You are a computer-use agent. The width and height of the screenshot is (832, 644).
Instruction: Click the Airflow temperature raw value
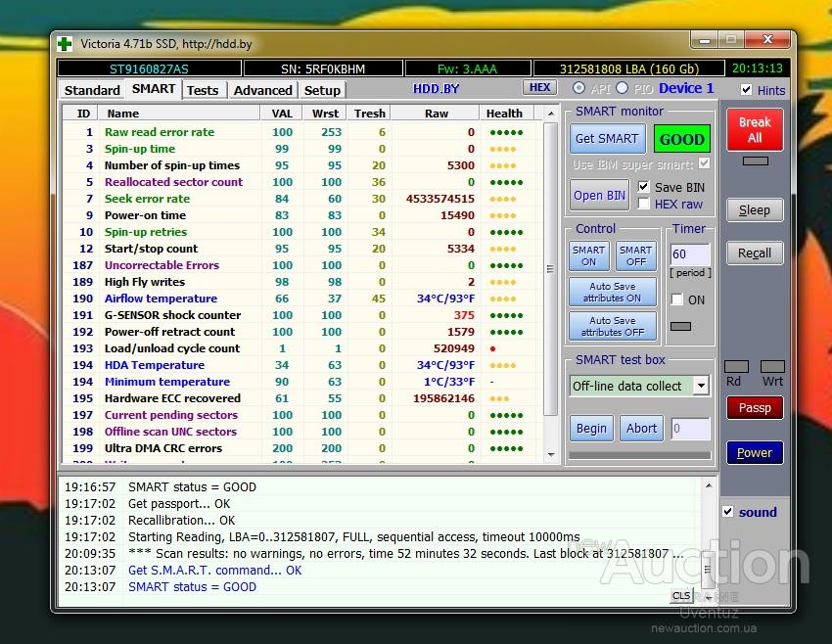pyautogui.click(x=445, y=299)
